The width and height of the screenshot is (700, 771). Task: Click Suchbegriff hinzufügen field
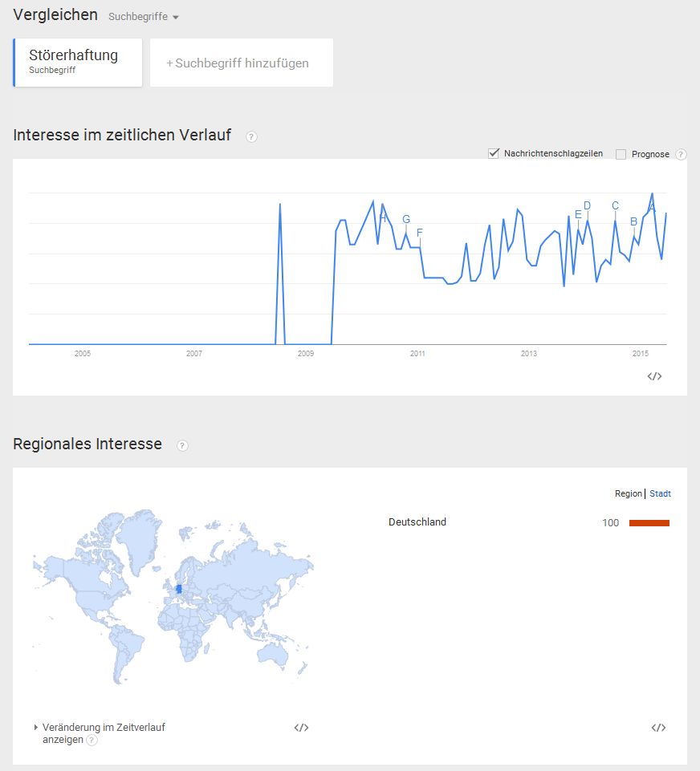tap(242, 63)
